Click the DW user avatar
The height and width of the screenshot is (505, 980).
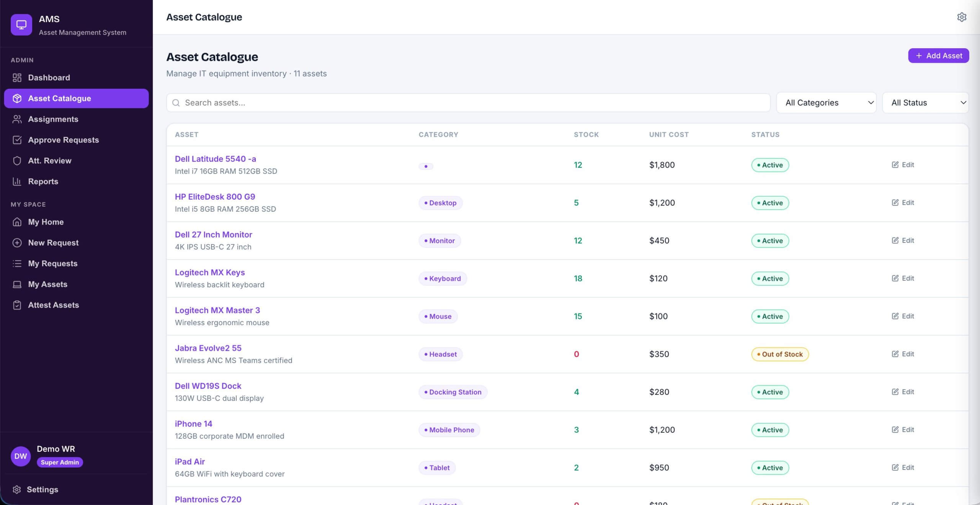pyautogui.click(x=21, y=456)
